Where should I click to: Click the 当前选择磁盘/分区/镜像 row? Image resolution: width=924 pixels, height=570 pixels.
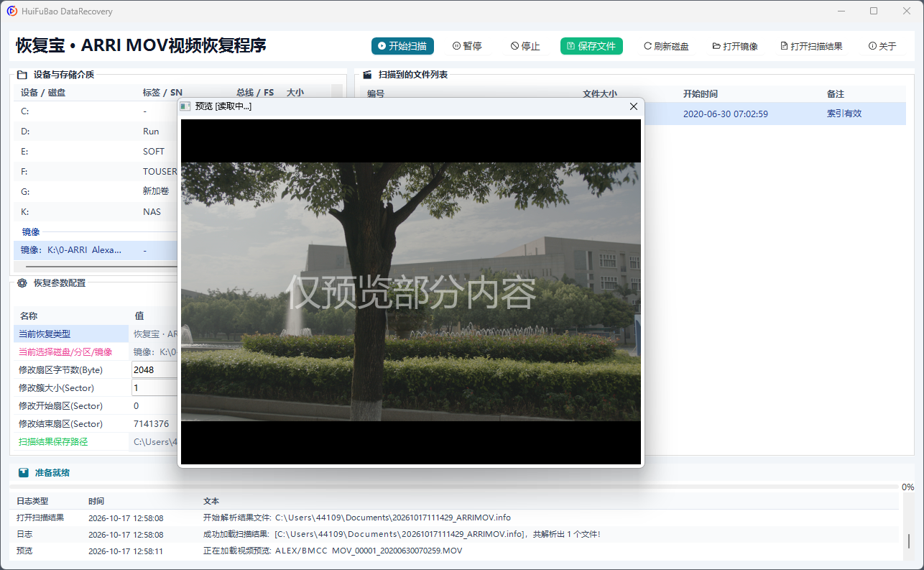[96, 352]
